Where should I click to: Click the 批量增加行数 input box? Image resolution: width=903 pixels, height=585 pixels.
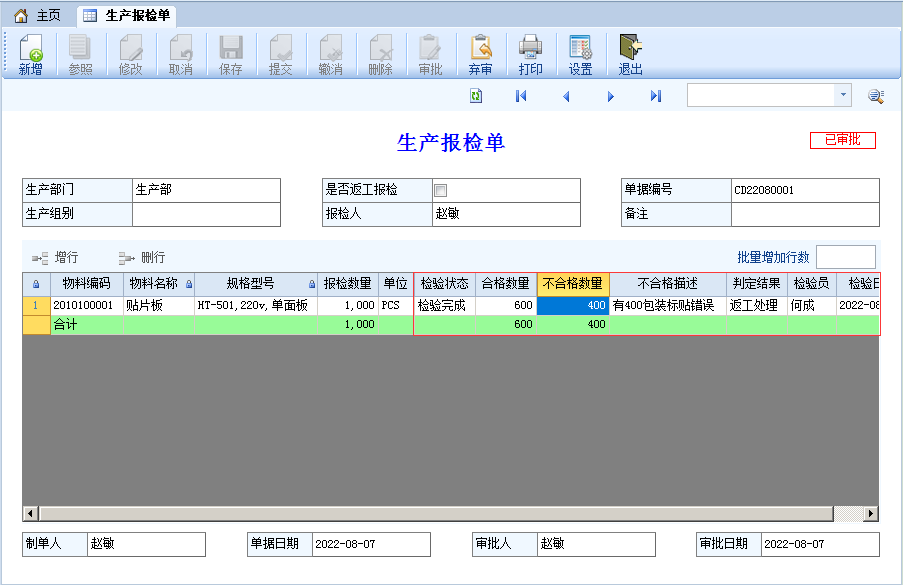tap(846, 257)
